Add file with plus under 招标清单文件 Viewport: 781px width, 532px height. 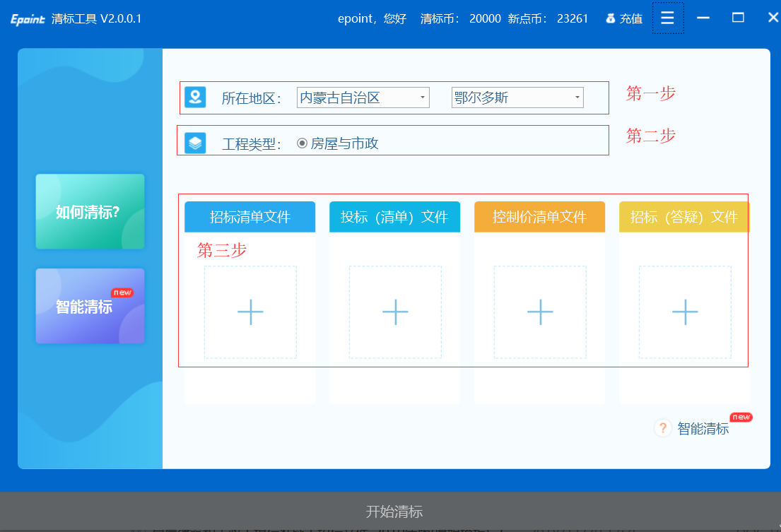(250, 312)
